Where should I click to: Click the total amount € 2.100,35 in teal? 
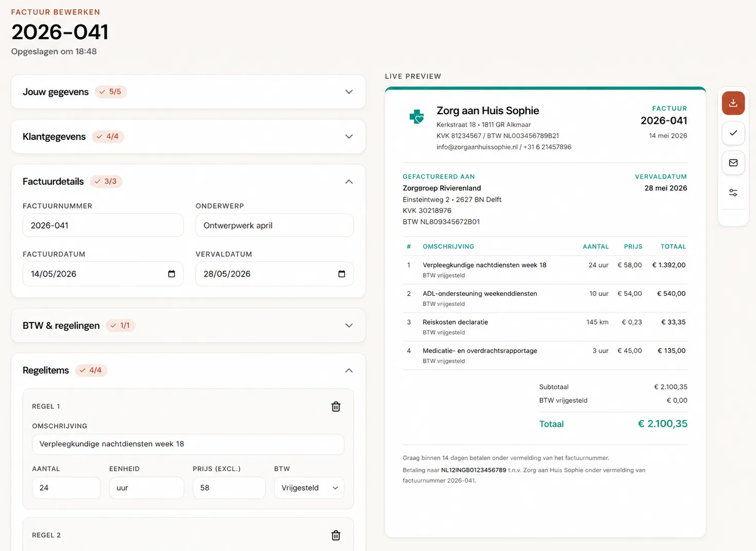663,423
